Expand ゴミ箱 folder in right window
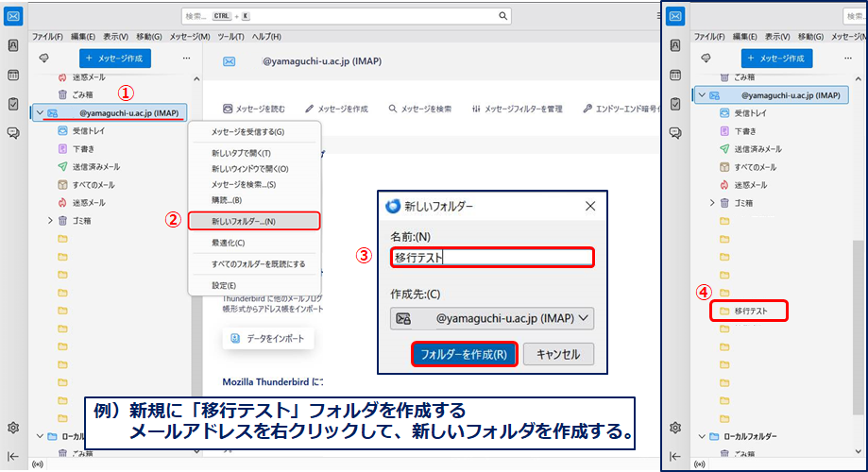This screenshot has width=868, height=472. [712, 203]
